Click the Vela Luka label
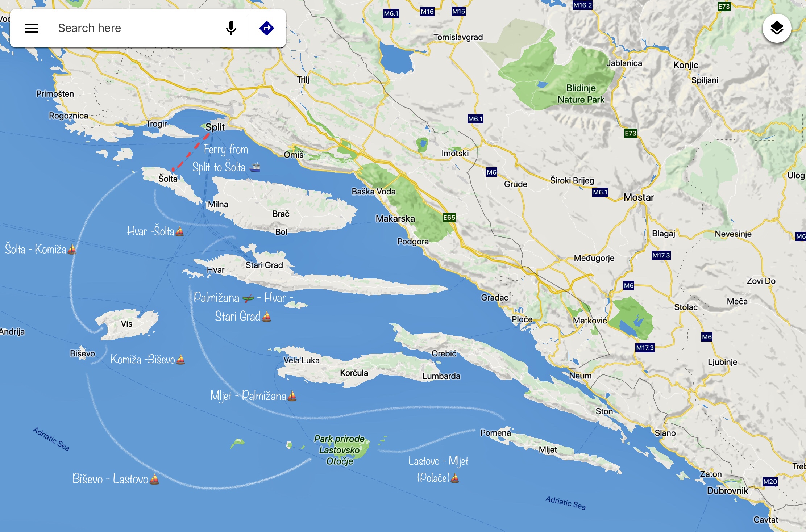 (302, 360)
